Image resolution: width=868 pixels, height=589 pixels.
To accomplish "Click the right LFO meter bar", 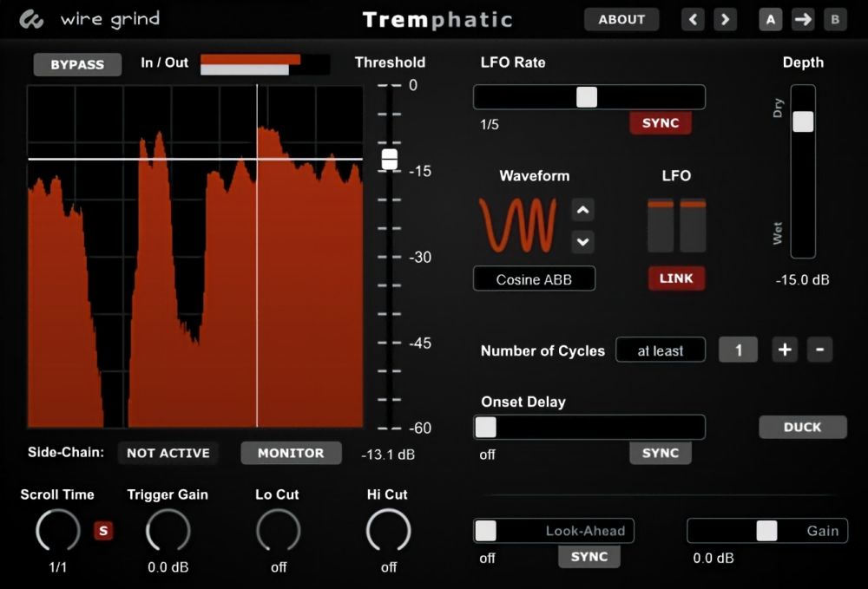I will (693, 226).
